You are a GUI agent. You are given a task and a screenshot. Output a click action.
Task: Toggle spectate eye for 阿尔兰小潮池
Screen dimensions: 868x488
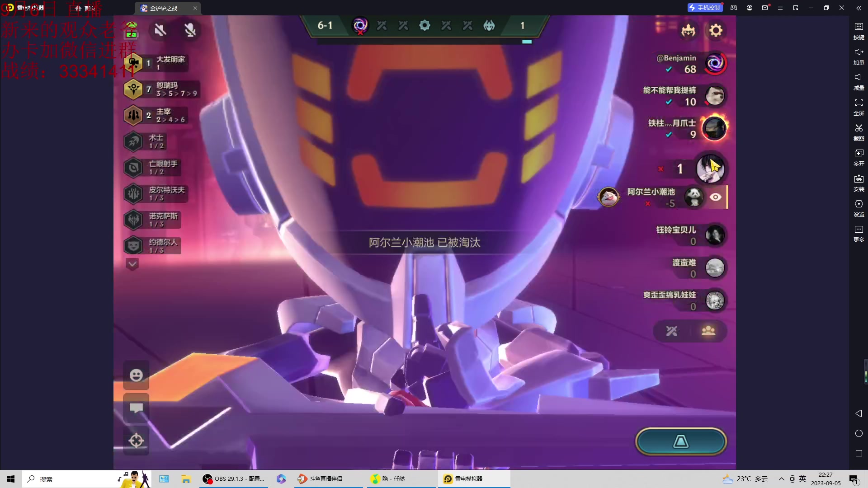[x=715, y=197]
